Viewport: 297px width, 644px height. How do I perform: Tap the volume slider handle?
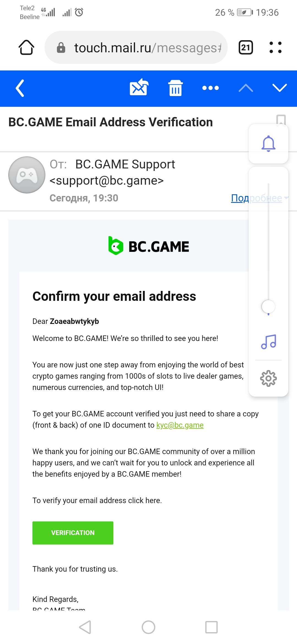click(x=268, y=306)
